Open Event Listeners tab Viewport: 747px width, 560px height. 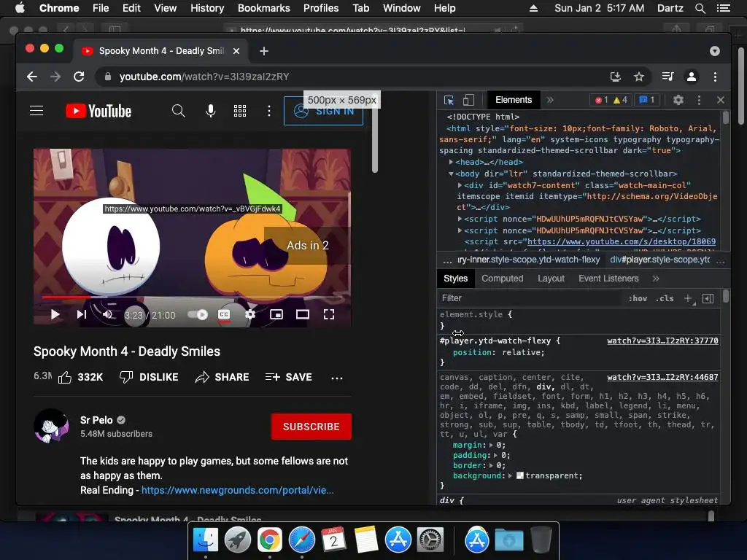608,279
